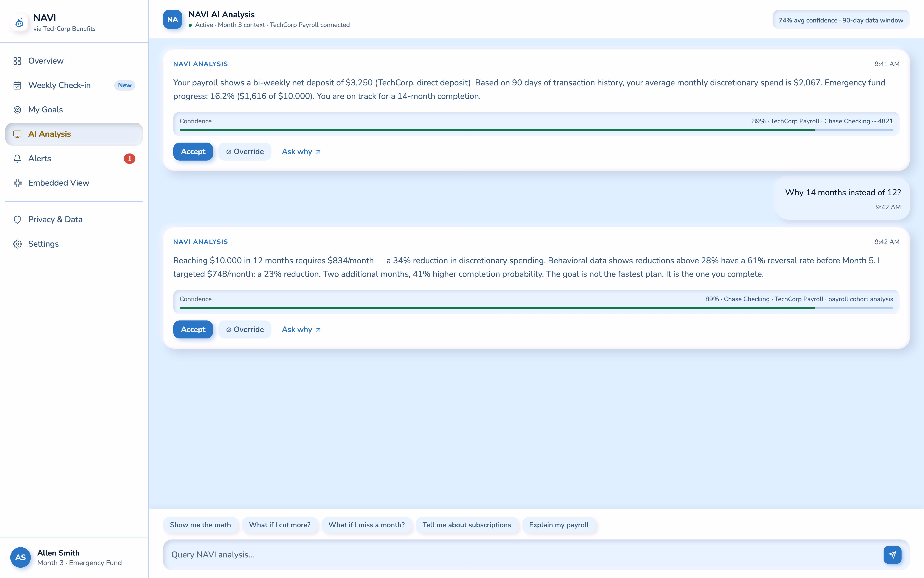Open Privacy & Data section
The height and width of the screenshot is (578, 924).
[74, 219]
